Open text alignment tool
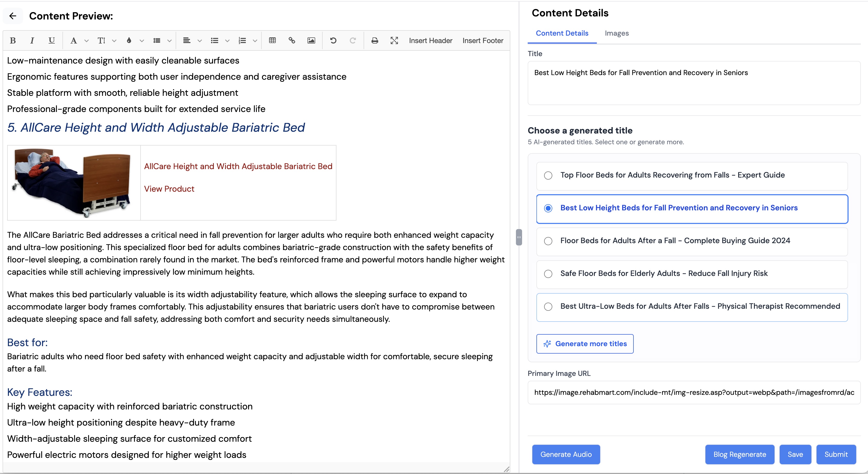The width and height of the screenshot is (868, 474). click(x=187, y=40)
